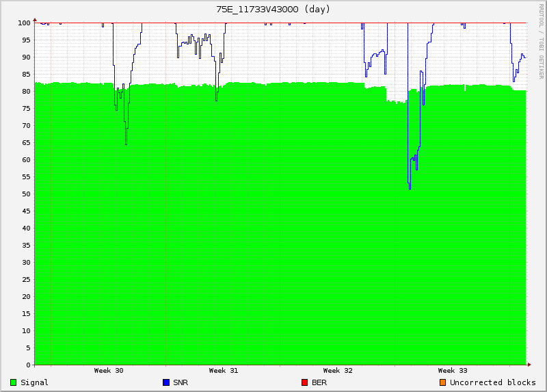Click the y-axis value 100
Screen dimensions: 547x392
(24, 23)
